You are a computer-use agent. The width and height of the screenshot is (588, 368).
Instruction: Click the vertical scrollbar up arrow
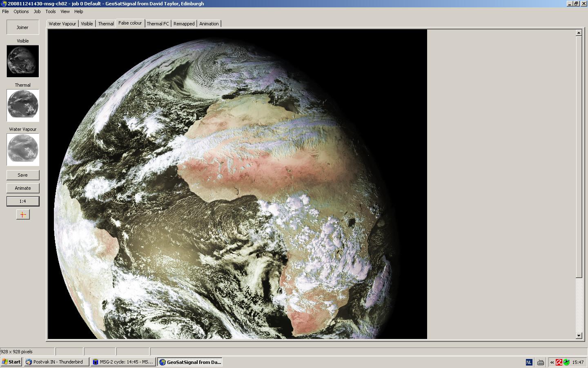(x=579, y=33)
